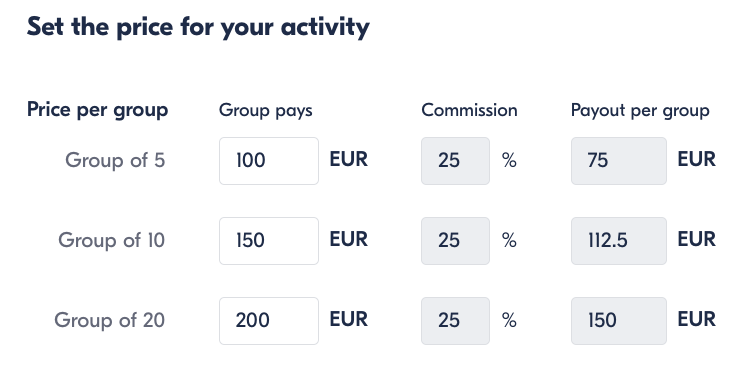
Task: Select the 'Group of 10' row label
Action: pyautogui.click(x=111, y=240)
